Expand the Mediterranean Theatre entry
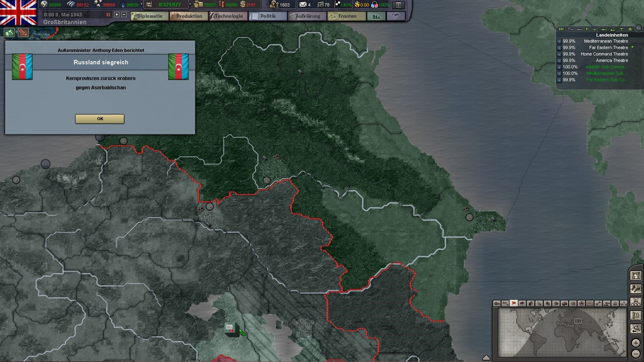Image resolution: width=644 pixels, height=362 pixels. point(559,41)
